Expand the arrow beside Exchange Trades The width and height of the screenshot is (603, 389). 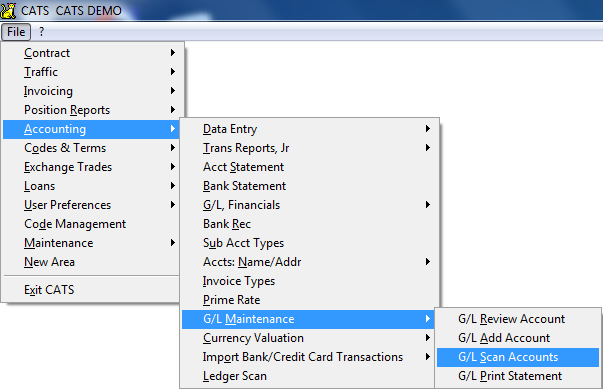[173, 167]
